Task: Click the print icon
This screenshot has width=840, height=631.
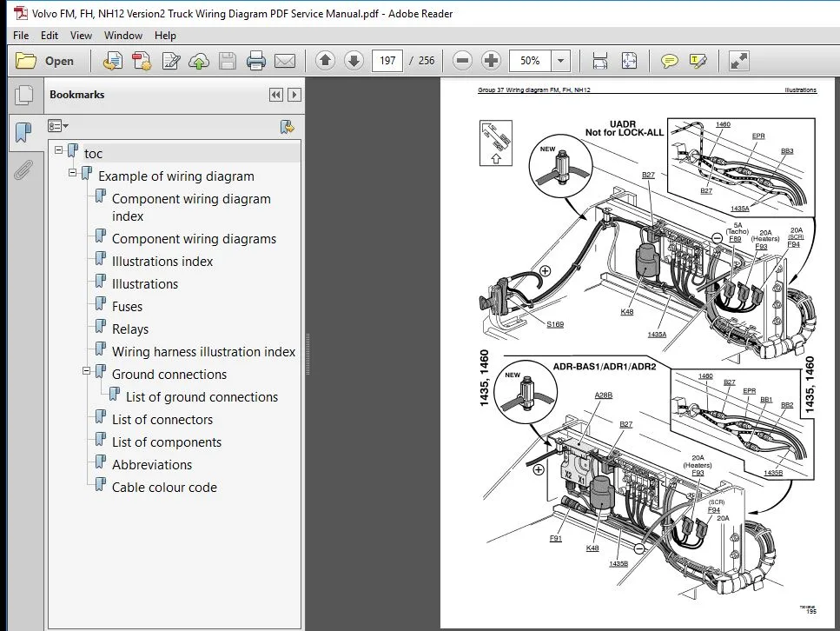Action: pos(256,61)
